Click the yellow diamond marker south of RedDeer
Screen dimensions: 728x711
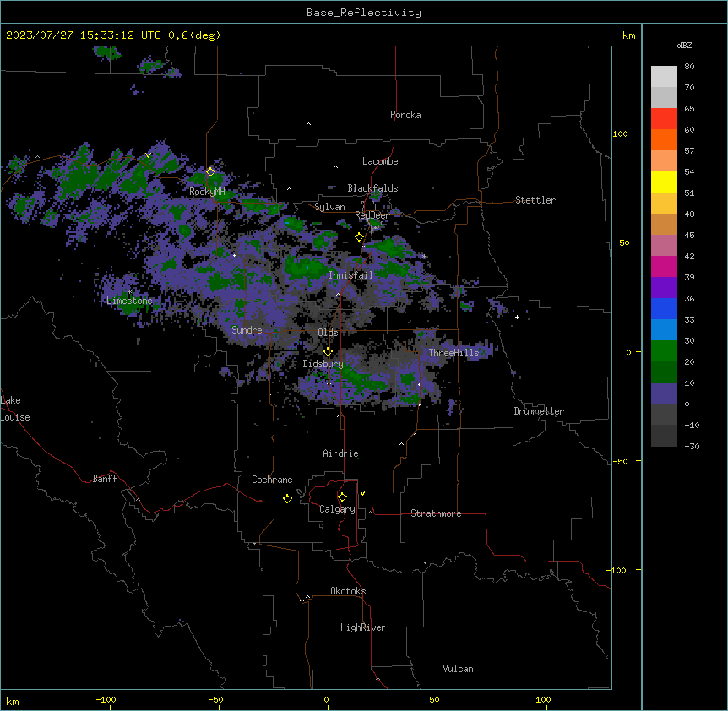360,237
